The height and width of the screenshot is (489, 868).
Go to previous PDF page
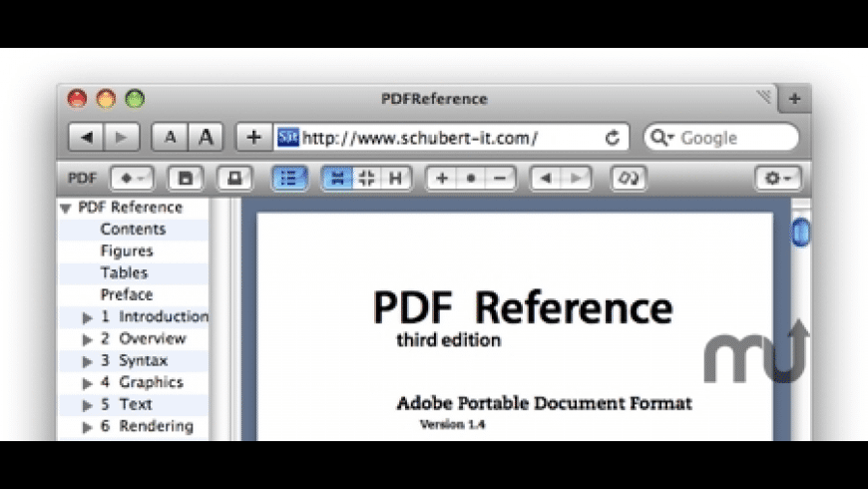pos(546,179)
